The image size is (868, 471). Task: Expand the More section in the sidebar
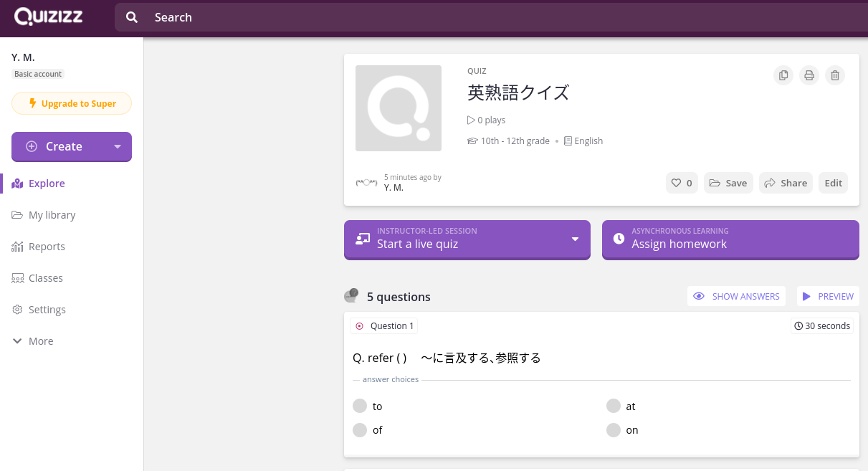click(x=17, y=341)
